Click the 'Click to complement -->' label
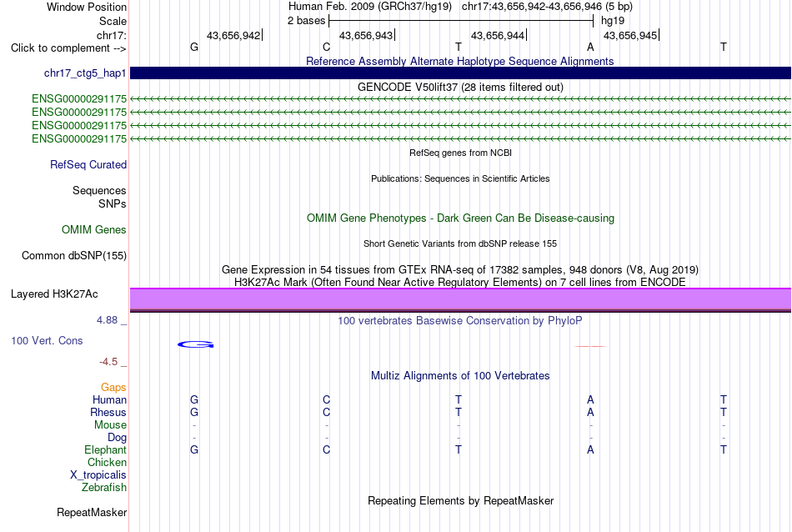792x532 pixels. pyautogui.click(x=68, y=48)
